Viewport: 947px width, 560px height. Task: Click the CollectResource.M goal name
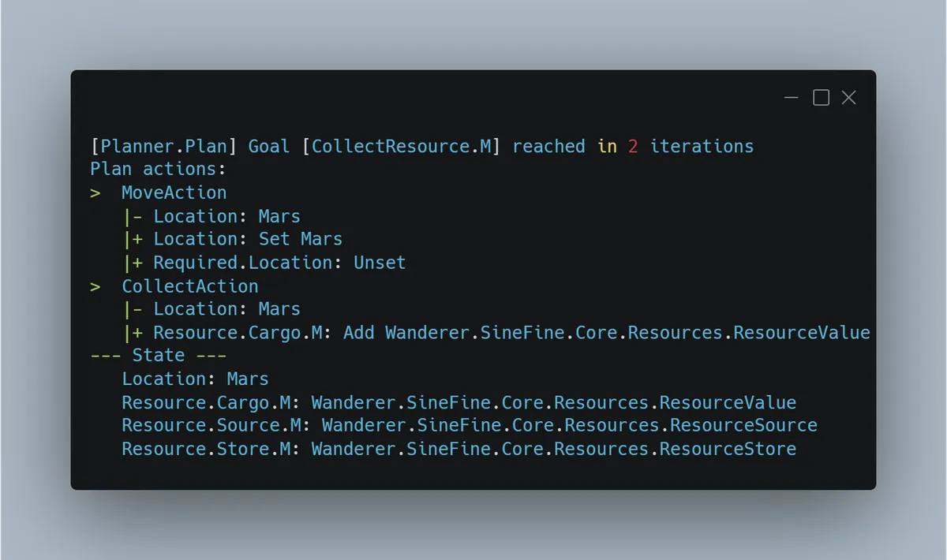(401, 147)
